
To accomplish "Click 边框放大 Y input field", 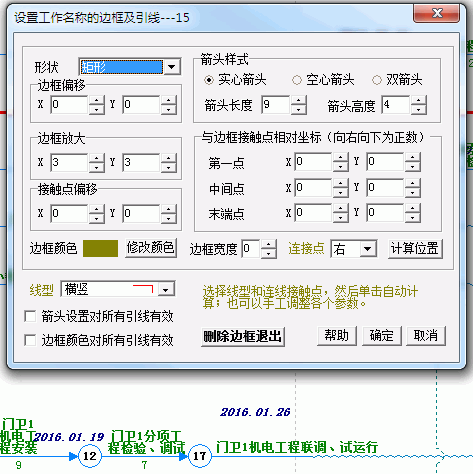I will [x=141, y=162].
